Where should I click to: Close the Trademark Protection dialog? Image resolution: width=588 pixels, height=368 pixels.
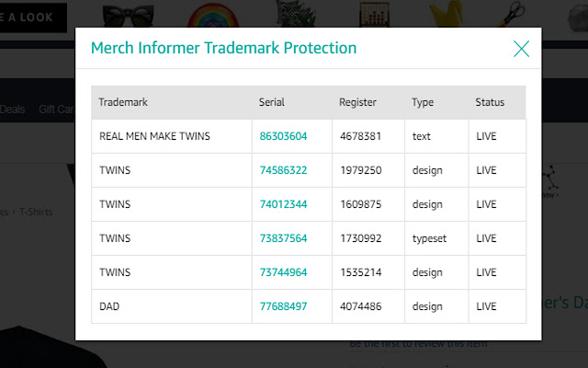click(x=521, y=49)
